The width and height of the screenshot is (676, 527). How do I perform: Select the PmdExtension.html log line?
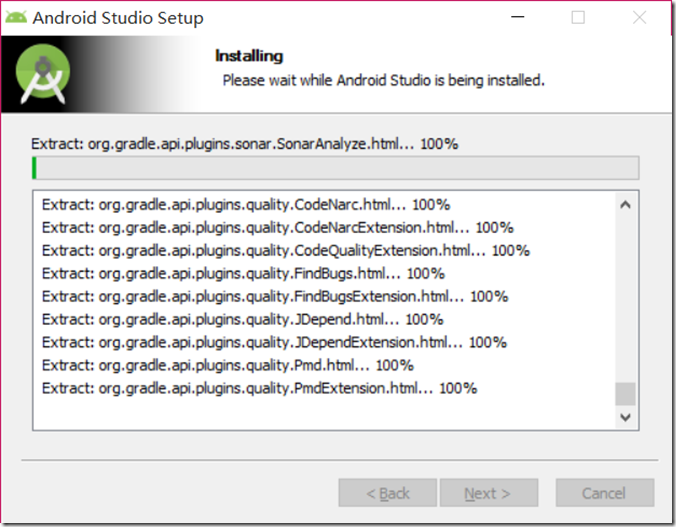pos(259,388)
